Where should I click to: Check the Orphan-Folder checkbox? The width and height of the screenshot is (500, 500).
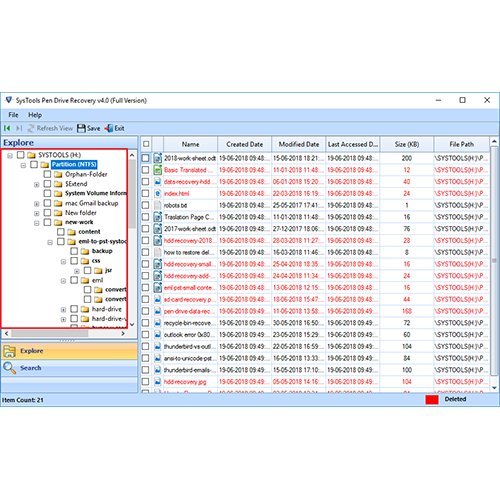(47, 174)
